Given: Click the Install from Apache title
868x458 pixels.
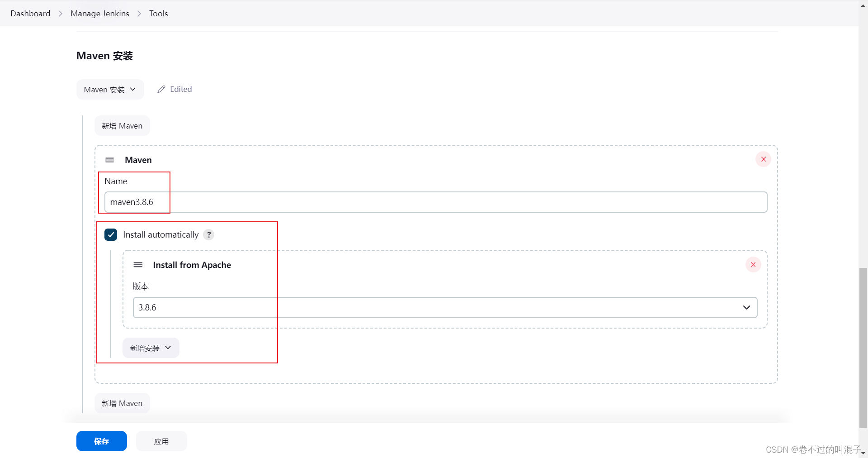Looking at the screenshot, I should pyautogui.click(x=192, y=265).
